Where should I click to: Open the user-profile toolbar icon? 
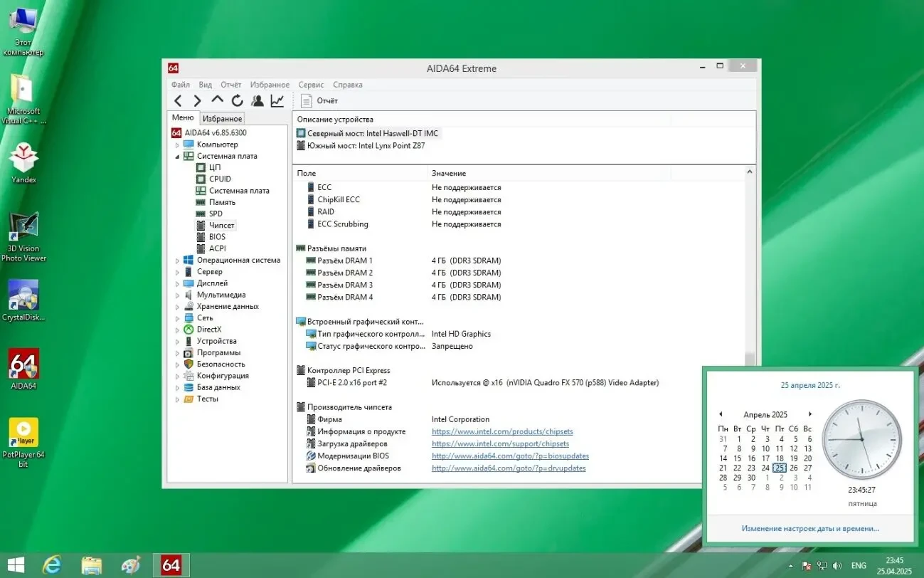point(257,101)
